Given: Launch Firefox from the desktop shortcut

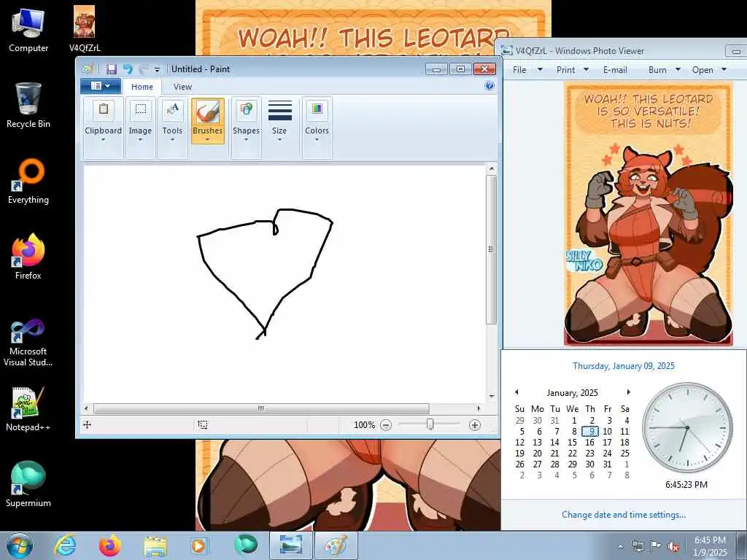Looking at the screenshot, I should coord(28,257).
